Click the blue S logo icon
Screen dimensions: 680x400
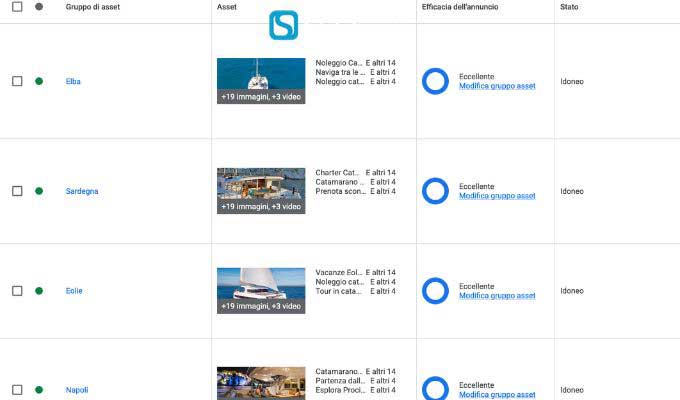284,25
